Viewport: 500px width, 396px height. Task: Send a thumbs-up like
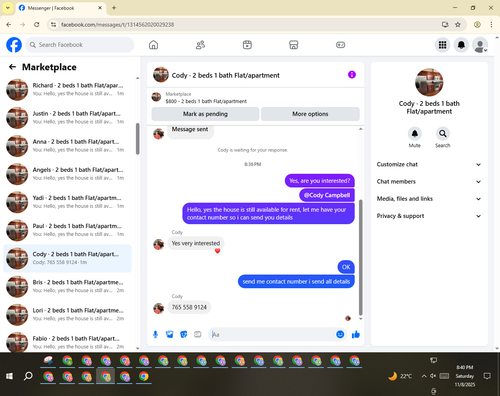coord(356,334)
